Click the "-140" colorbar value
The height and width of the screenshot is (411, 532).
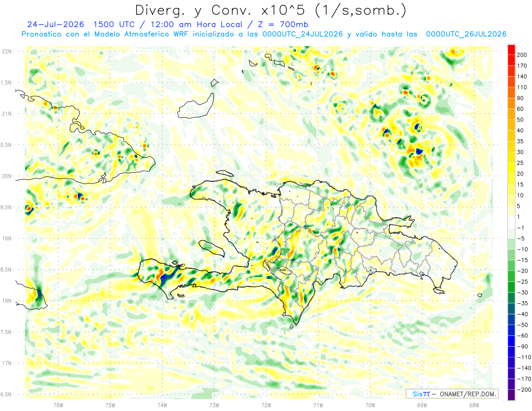[x=524, y=368]
